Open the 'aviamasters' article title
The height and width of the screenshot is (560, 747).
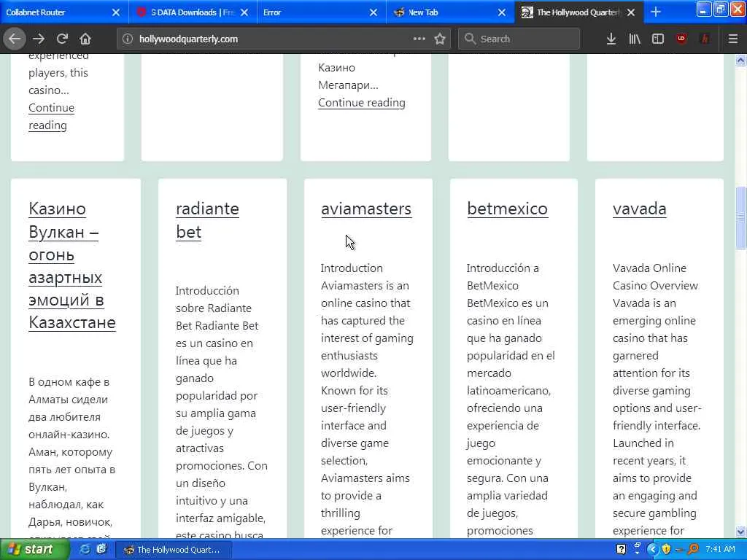point(366,209)
